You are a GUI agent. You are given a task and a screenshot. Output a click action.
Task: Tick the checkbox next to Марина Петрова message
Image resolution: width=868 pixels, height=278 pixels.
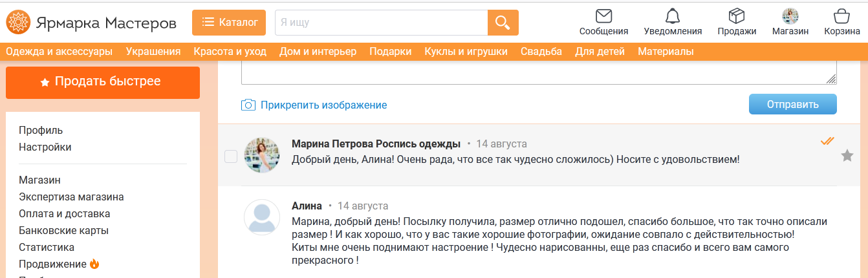coord(230,156)
